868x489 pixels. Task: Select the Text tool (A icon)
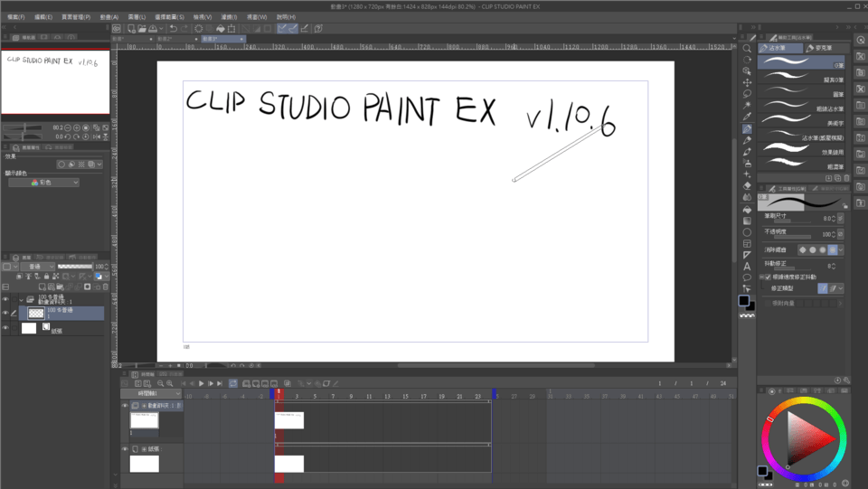pos(747,266)
